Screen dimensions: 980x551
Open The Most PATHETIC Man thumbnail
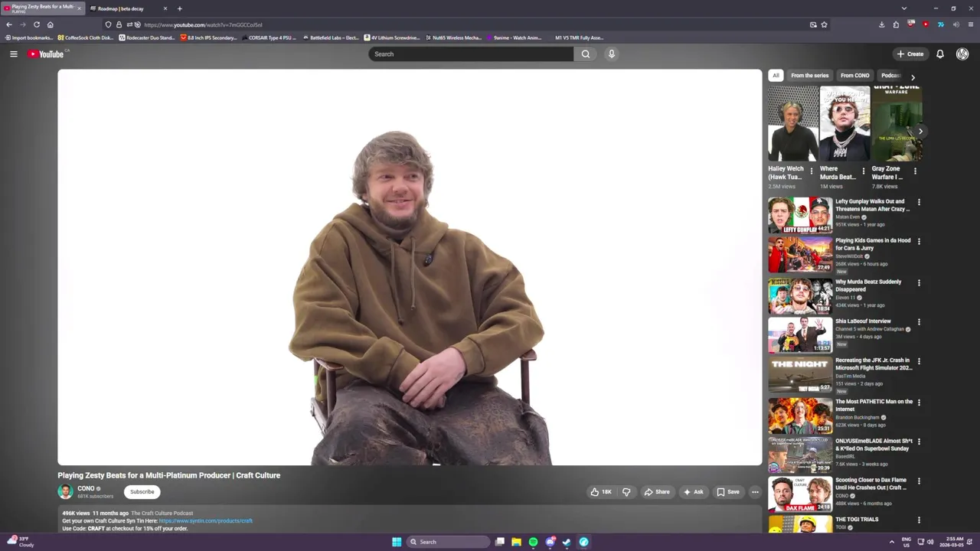(x=800, y=415)
